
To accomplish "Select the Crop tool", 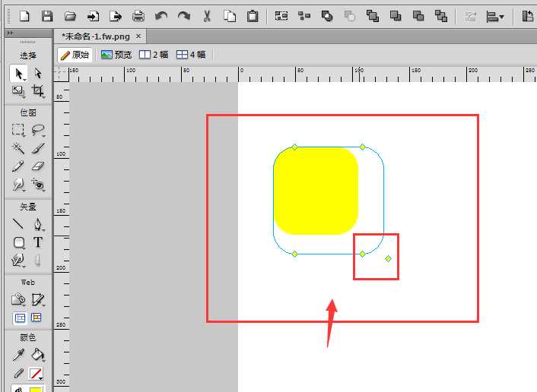I will pos(37,91).
